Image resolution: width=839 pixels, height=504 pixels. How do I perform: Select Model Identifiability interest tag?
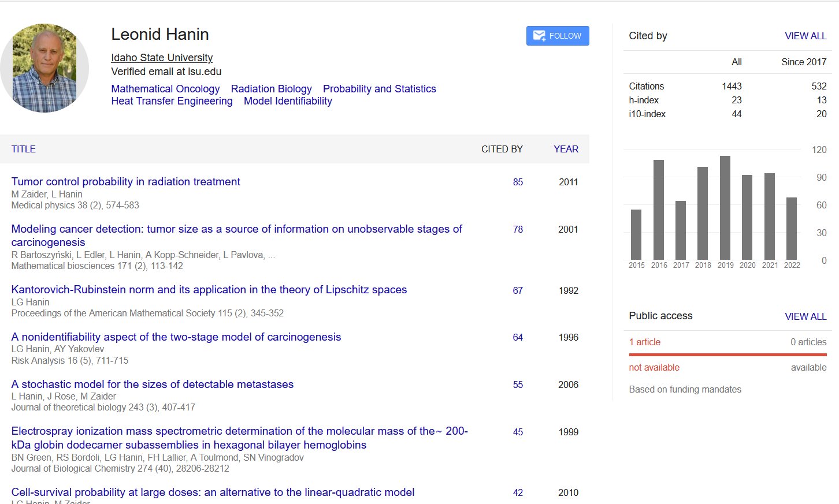tap(288, 101)
